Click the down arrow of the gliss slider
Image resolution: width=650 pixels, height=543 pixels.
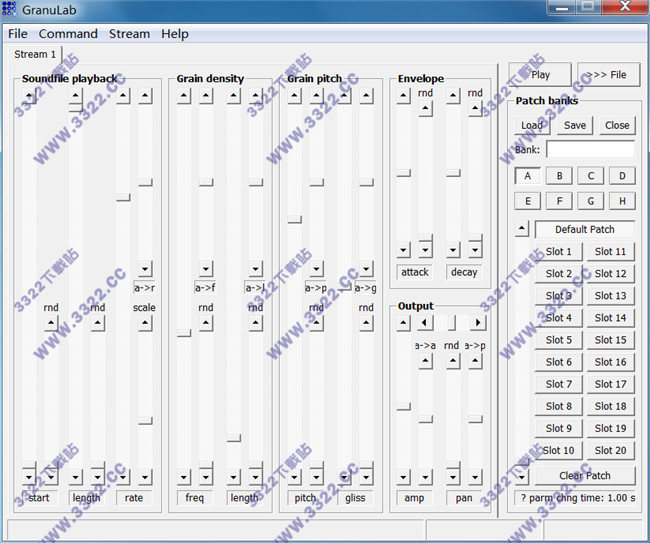tap(344, 477)
